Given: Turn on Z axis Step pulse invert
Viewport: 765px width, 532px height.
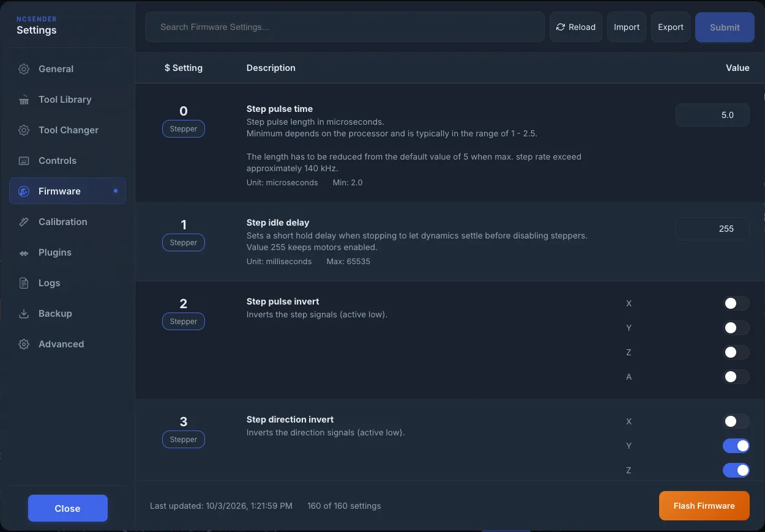Looking at the screenshot, I should (736, 352).
